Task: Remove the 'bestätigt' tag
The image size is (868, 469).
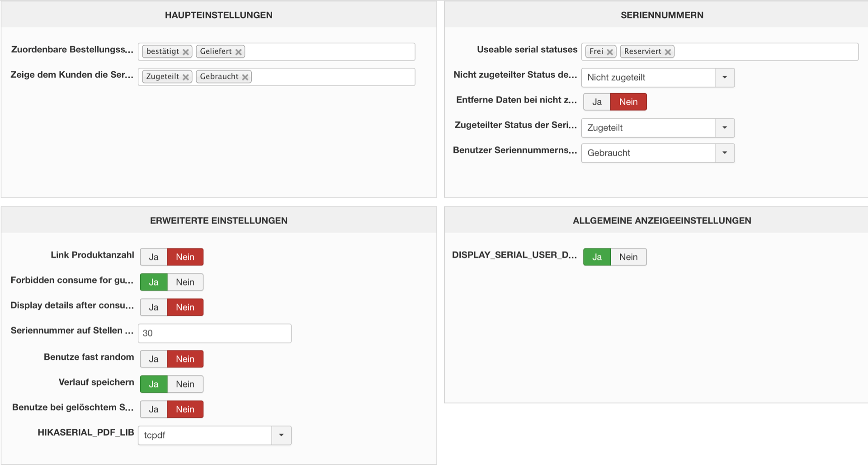Action: tap(185, 52)
